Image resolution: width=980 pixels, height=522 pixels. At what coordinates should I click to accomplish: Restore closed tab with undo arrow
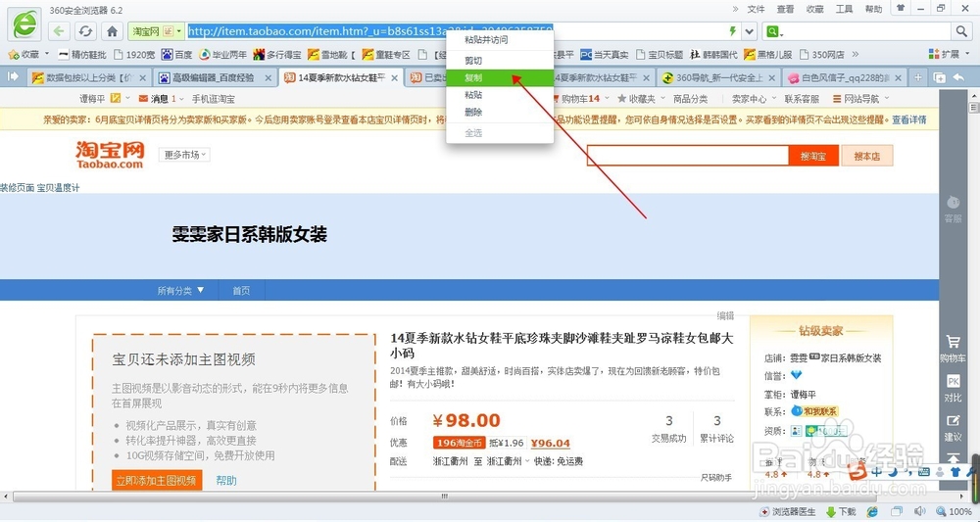pyautogui.click(x=958, y=77)
